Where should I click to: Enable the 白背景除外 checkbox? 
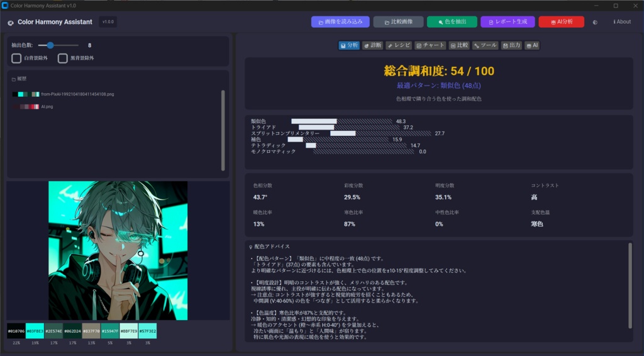click(x=16, y=58)
